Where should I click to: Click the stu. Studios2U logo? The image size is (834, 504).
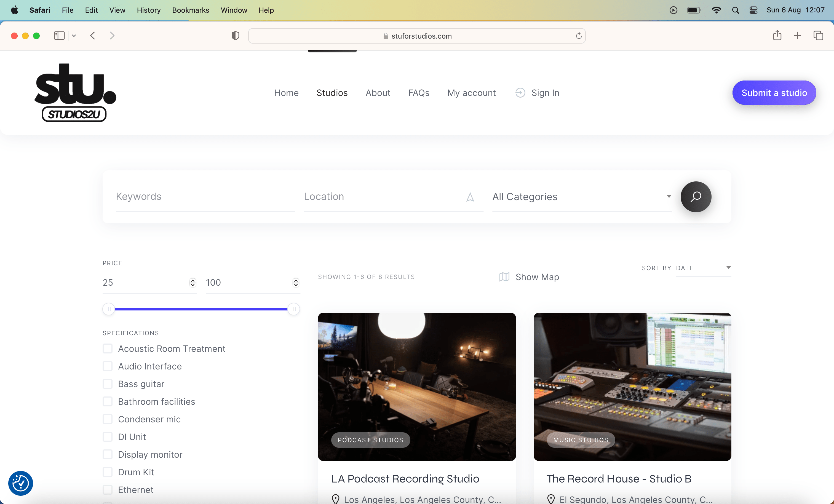tap(75, 92)
